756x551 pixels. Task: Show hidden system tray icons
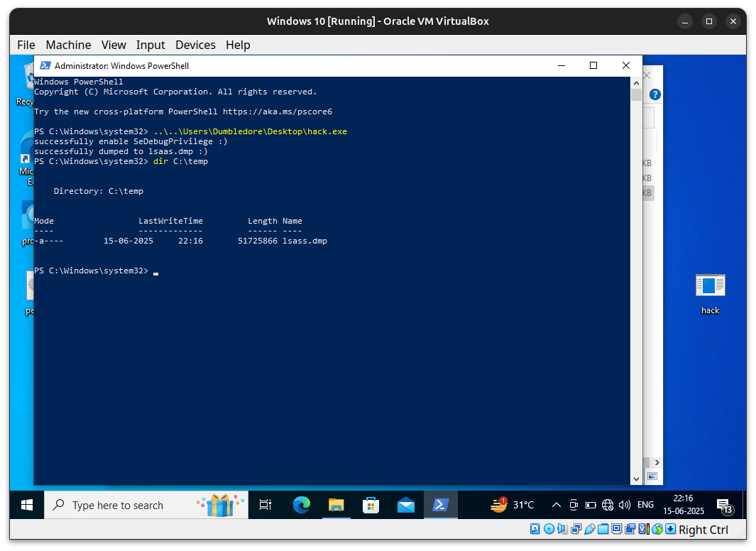point(557,505)
